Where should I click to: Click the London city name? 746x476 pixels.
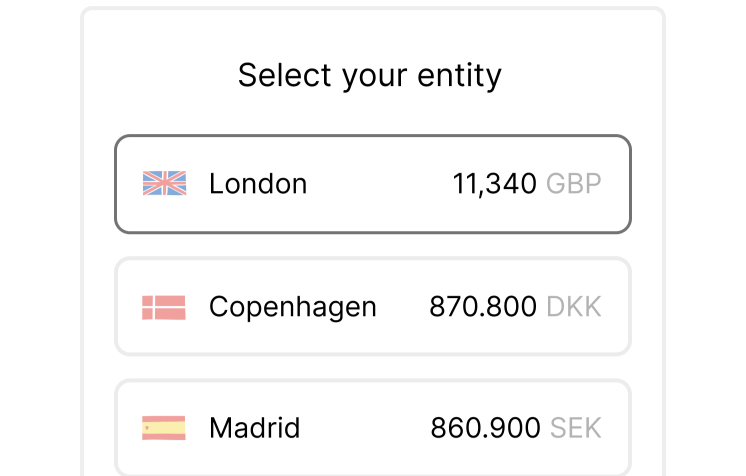click(258, 184)
